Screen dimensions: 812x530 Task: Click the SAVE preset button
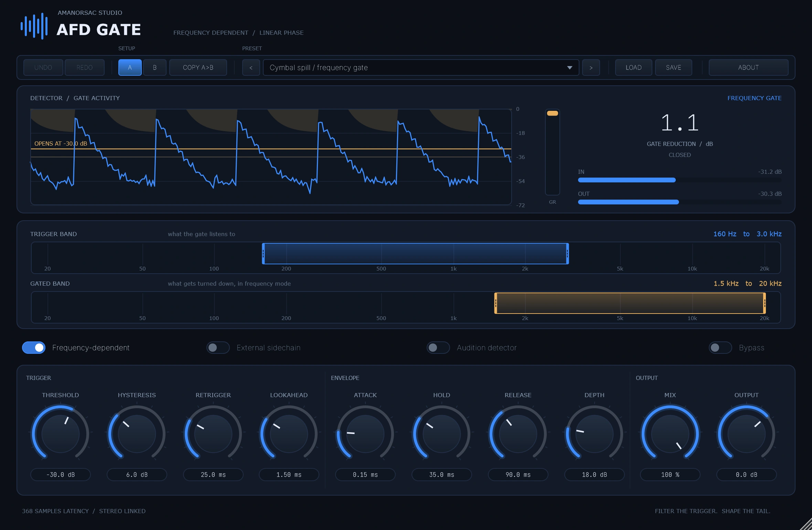pyautogui.click(x=674, y=67)
